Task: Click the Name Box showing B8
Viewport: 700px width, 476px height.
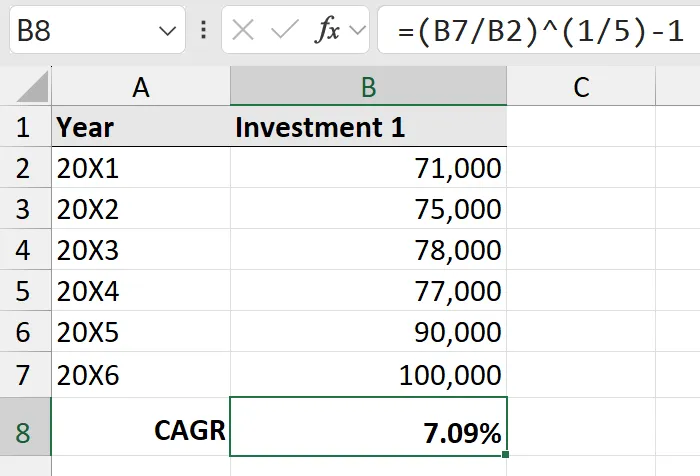Action: pyautogui.click(x=97, y=30)
